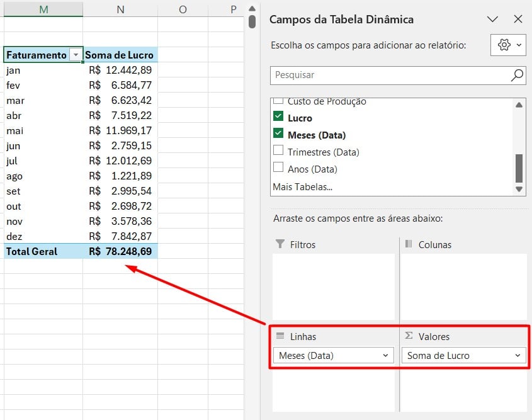Select the set row label
This screenshot has width=532, height=420.
point(43,191)
